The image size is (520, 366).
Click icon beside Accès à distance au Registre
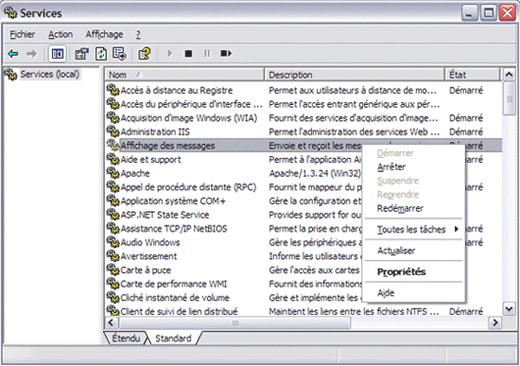pos(113,90)
